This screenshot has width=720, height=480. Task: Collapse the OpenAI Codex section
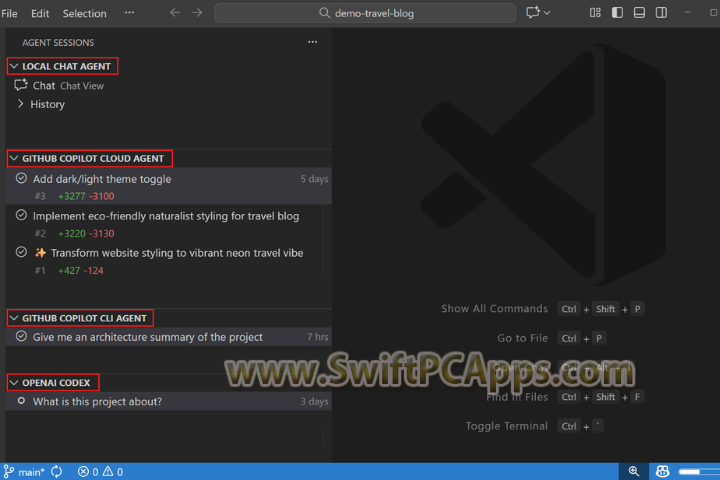[x=53, y=383]
